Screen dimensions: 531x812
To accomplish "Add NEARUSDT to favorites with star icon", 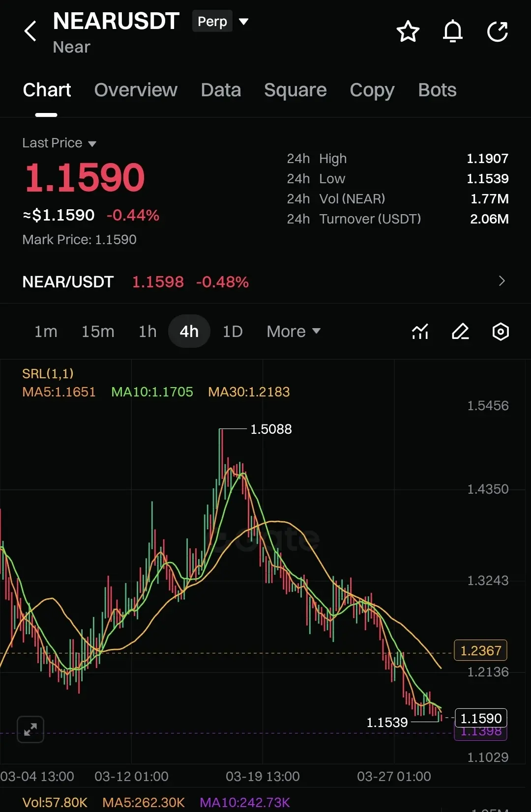I will tap(408, 32).
